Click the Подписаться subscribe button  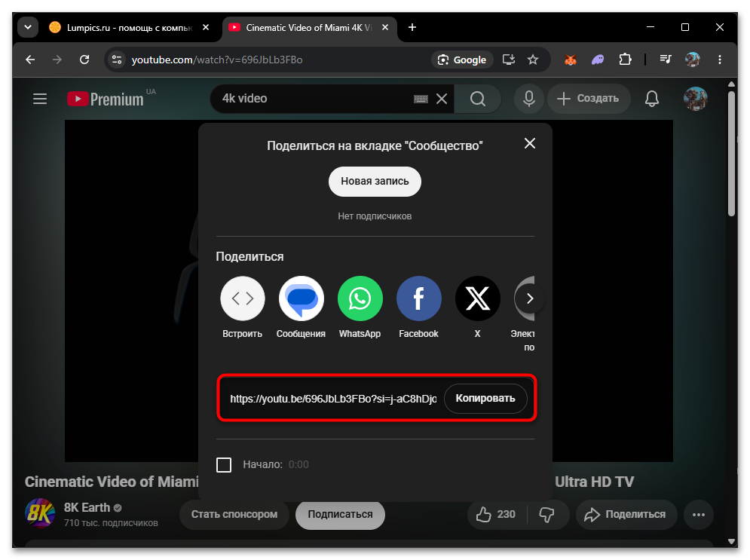(x=340, y=515)
